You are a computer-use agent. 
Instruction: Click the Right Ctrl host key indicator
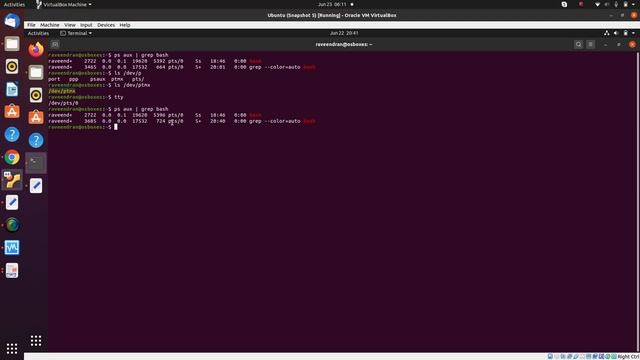point(629,357)
